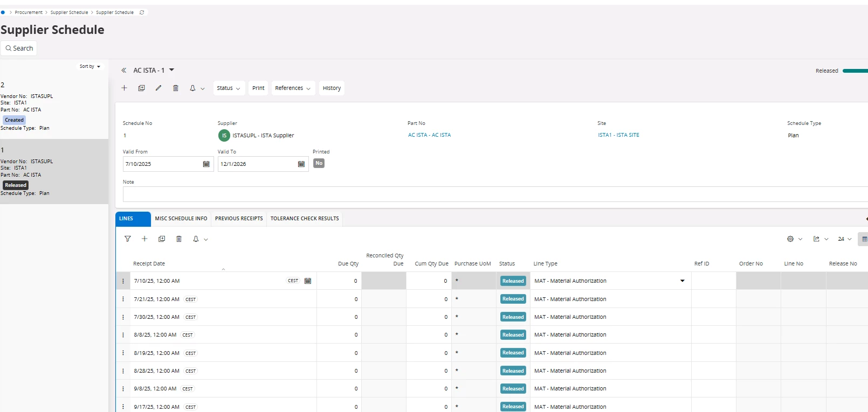Switch to Misc Schedule Info tab

tap(181, 219)
